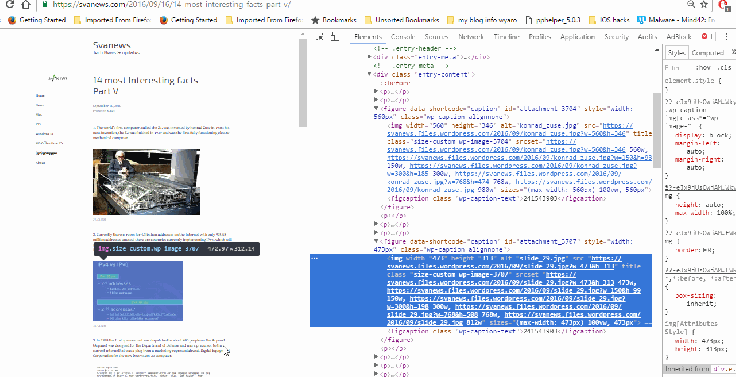Screen dimensions: 736x377
Task: Switch to the Console tab
Action: [x=403, y=37]
